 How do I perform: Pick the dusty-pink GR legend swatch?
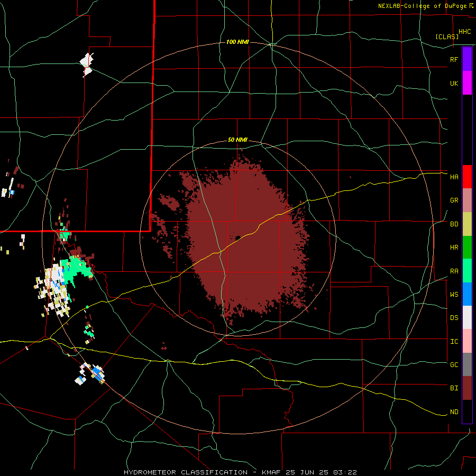point(467,200)
